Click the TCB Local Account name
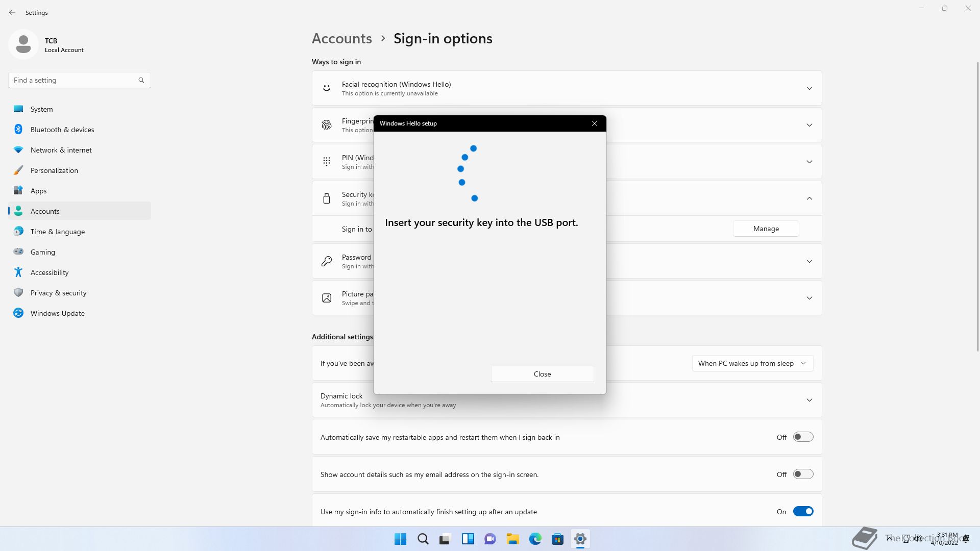Screen dimensions: 980x551 tap(64, 45)
